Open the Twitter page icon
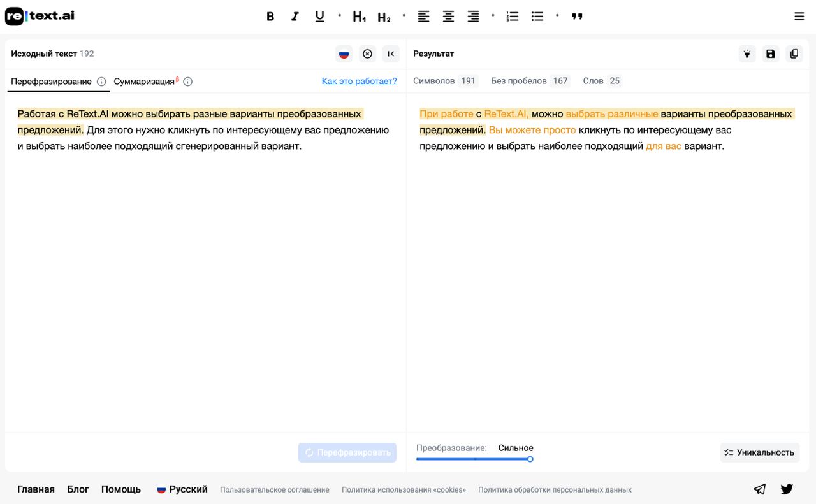Screen dimensions: 816x504 [x=787, y=489]
